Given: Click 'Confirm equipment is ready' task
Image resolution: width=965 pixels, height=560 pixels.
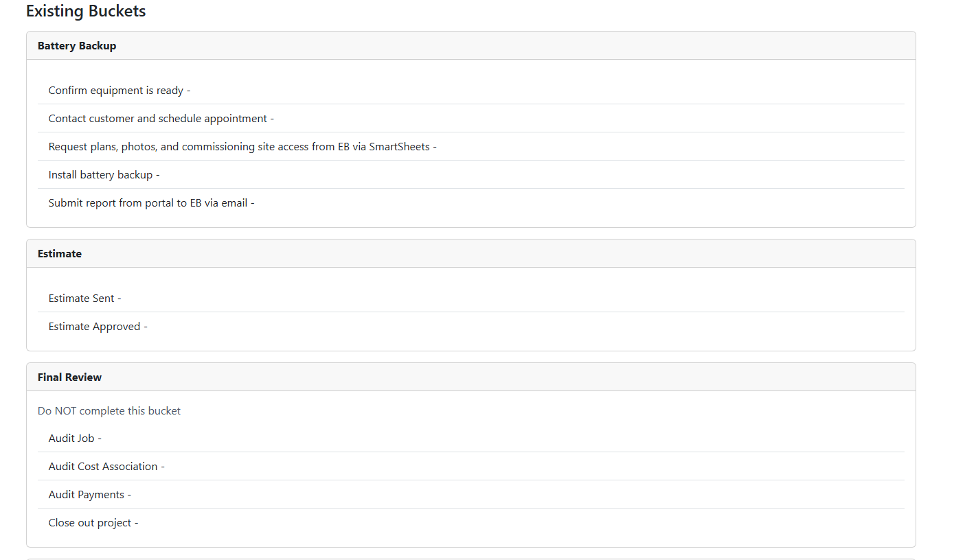Looking at the screenshot, I should click(x=116, y=91).
